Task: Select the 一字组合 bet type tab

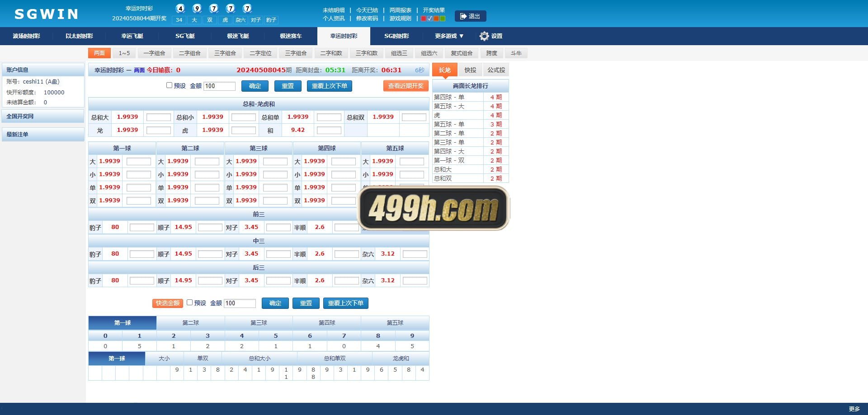Action: click(154, 53)
